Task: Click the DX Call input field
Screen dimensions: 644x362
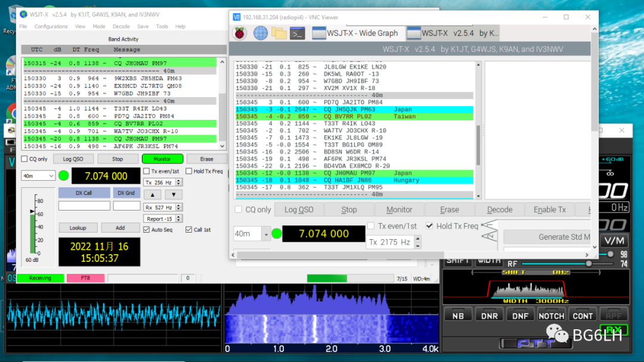Action: pyautogui.click(x=84, y=206)
